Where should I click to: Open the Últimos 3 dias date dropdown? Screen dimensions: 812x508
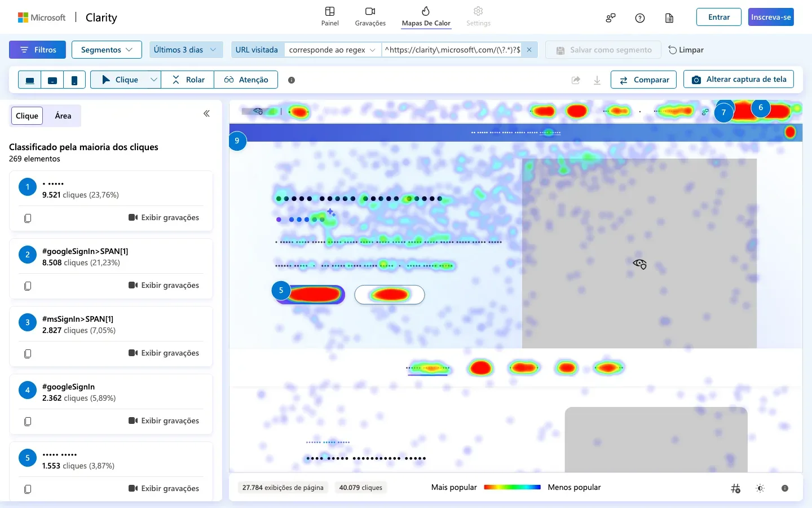[x=185, y=50]
